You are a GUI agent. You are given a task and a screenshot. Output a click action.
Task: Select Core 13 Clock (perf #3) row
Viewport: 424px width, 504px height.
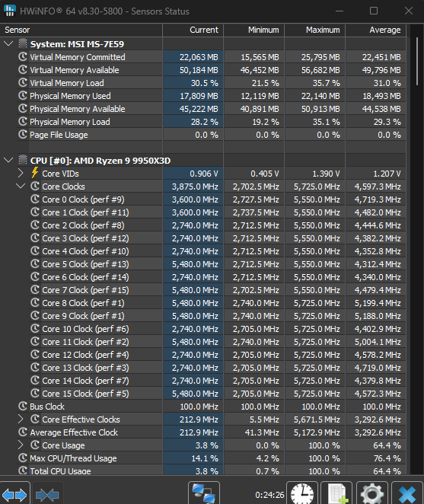218,368
